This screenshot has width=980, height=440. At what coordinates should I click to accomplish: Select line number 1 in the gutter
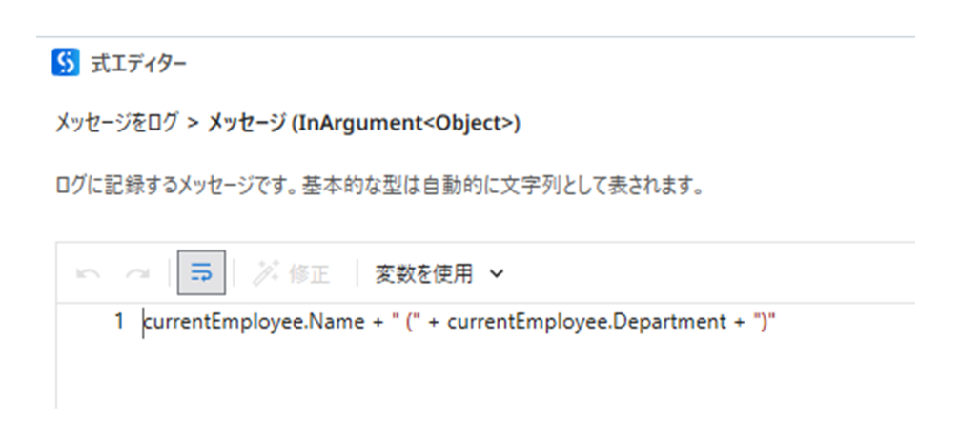(119, 323)
